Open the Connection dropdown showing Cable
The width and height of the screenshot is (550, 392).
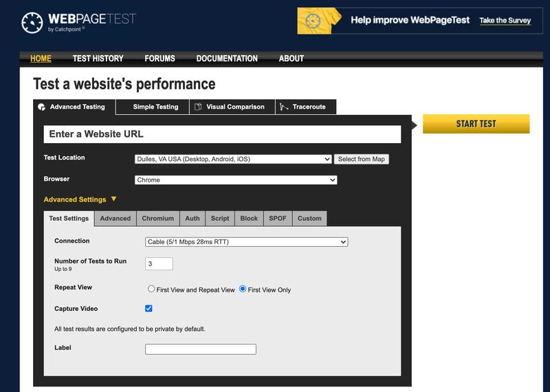click(247, 242)
